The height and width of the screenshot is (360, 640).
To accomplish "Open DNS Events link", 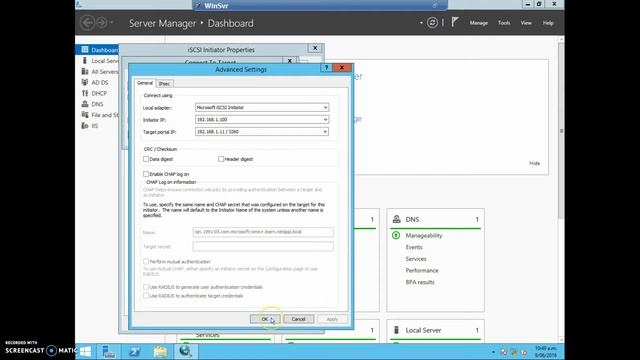I will 414,247.
